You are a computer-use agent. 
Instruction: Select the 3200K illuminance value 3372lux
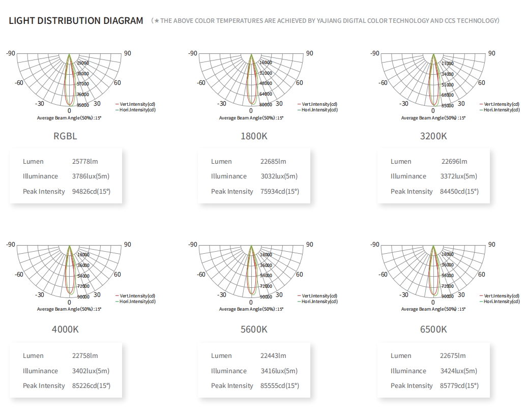coord(458,176)
